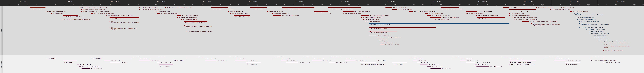Open 'The Development of Druthal' event
Image resolution: width=644 pixels, height=73 pixels.
[195, 23]
